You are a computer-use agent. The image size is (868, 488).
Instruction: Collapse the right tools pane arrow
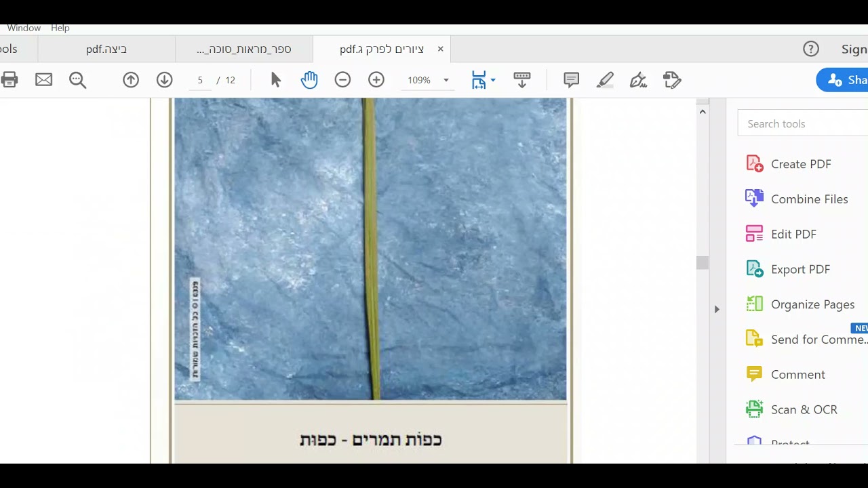(x=717, y=309)
